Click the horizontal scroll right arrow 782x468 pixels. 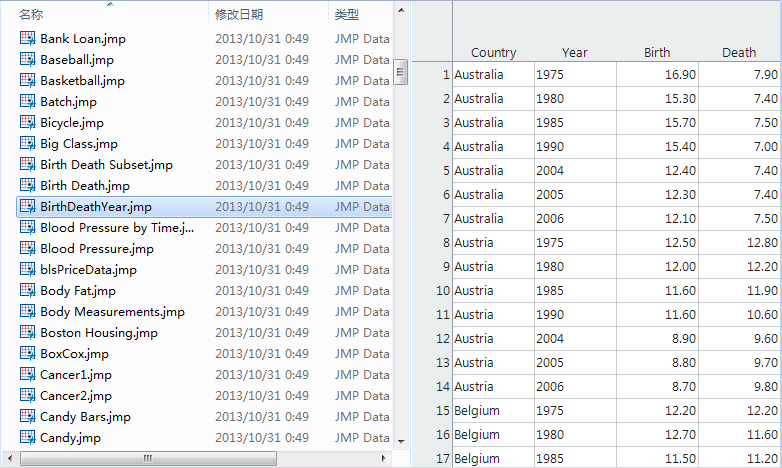coord(383,458)
